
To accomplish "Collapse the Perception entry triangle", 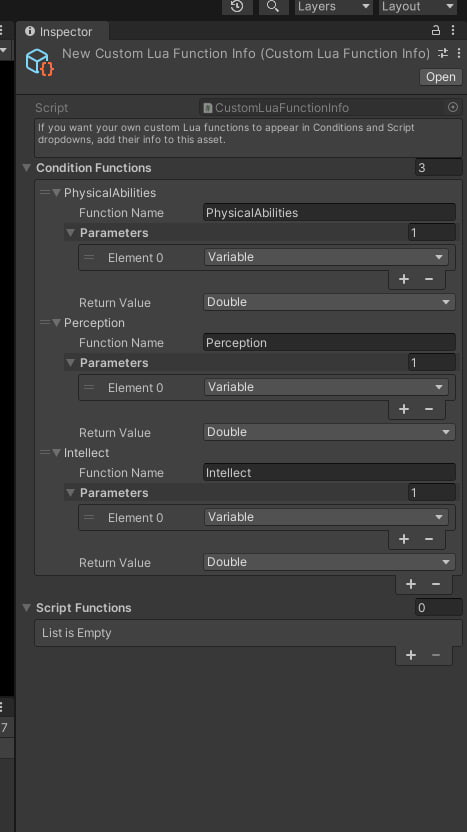I will click(56, 323).
